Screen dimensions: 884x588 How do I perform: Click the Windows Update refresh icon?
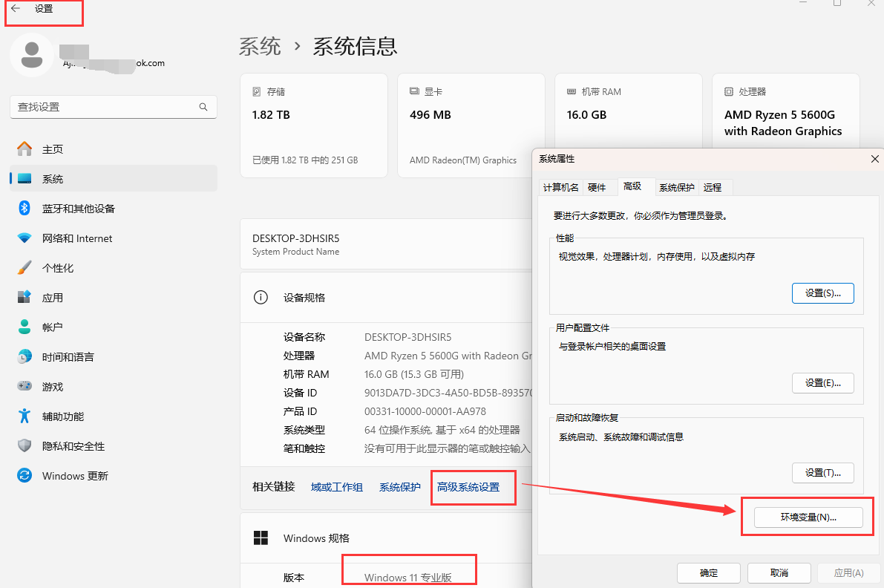click(24, 475)
